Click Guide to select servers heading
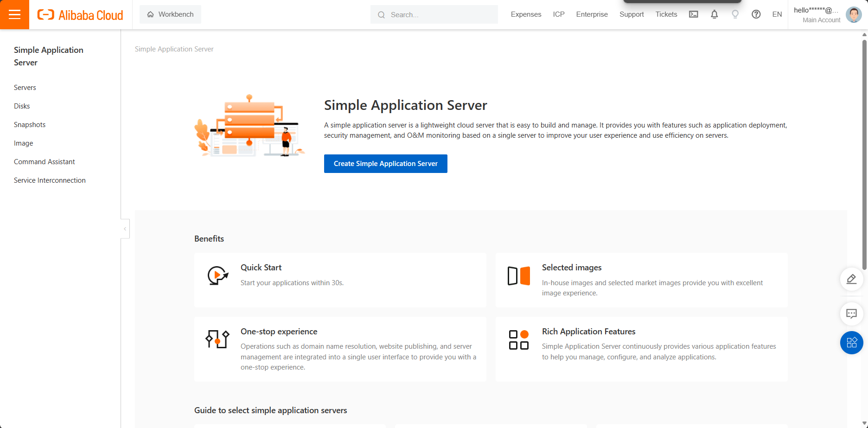Viewport: 868px width, 428px height. [x=271, y=410]
